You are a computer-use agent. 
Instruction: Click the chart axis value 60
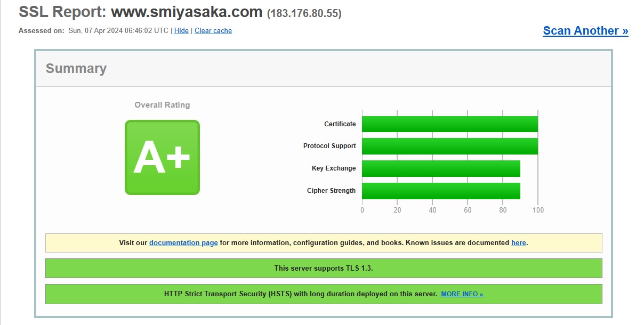468,210
